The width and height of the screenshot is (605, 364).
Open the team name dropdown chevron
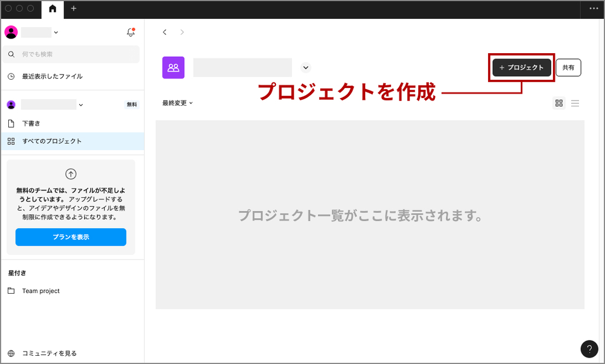click(x=305, y=67)
